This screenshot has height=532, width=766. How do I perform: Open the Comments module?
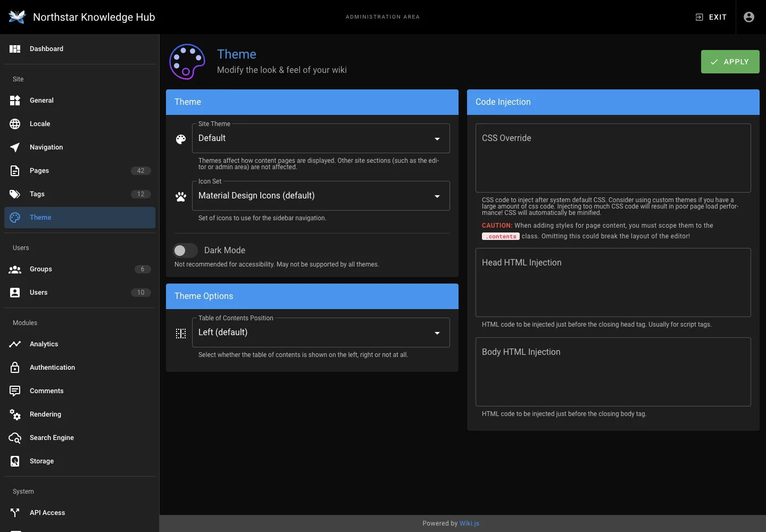[x=80, y=391]
